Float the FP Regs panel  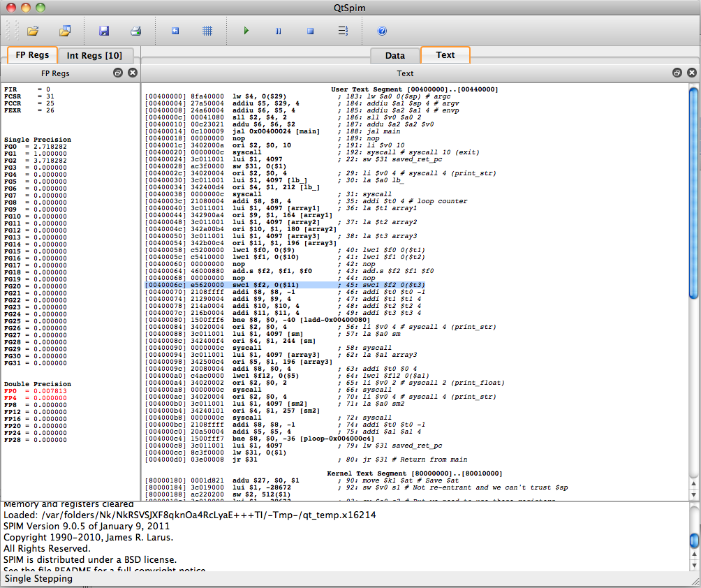118,73
